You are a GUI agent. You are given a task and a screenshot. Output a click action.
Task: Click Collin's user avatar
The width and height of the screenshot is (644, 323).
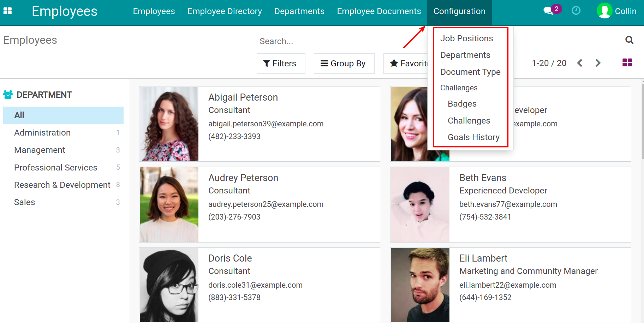click(x=604, y=11)
